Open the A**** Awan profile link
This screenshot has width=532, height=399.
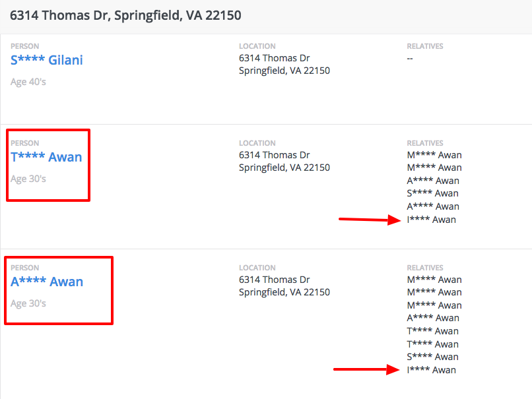48,282
